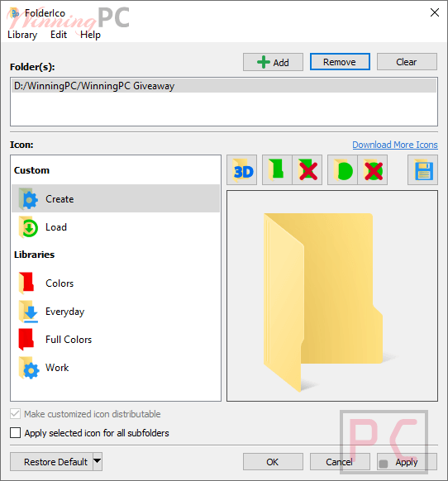Screen dimensions: 448x481
Task: Toggle the 3D folder icon style
Action: 242,170
